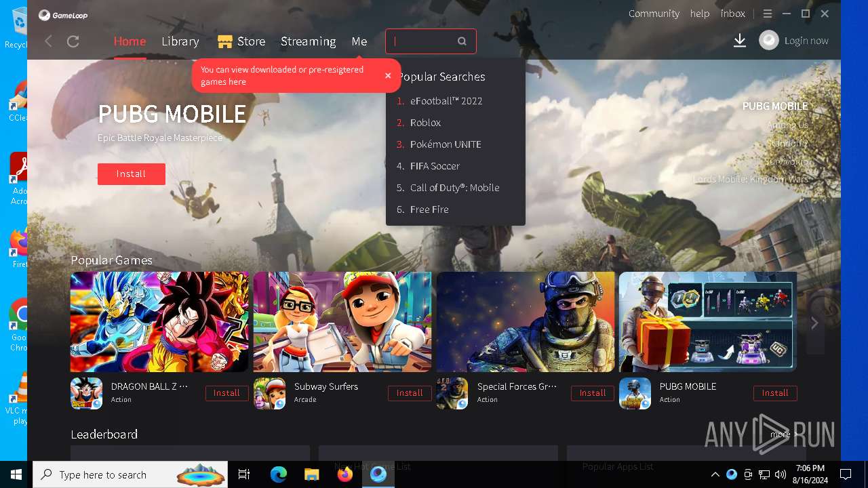This screenshot has width=868, height=488.
Task: Open the help link
Action: tap(700, 14)
